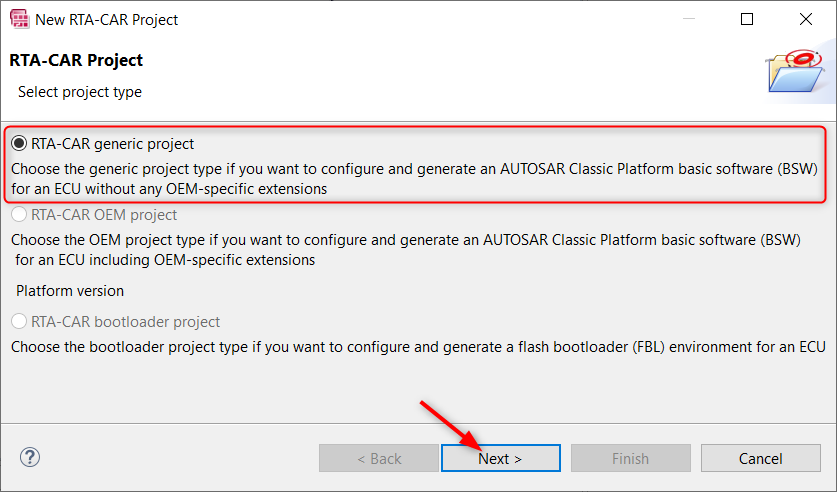837x492 pixels.
Task: Click the generic project description text
Action: 414,179
